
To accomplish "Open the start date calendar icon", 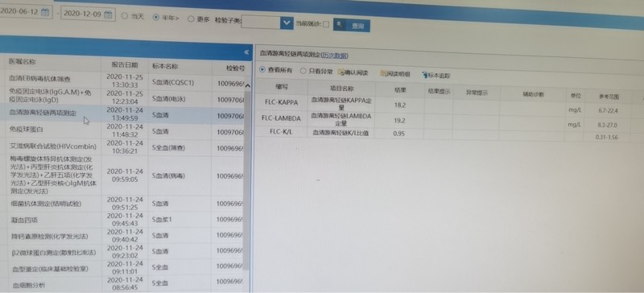I will tap(45, 12).
